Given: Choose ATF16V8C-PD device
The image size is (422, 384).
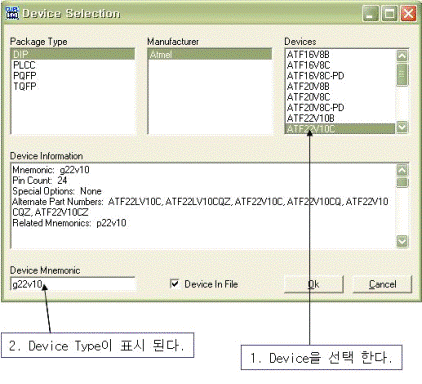Looking at the screenshot, I should pyautogui.click(x=315, y=76).
